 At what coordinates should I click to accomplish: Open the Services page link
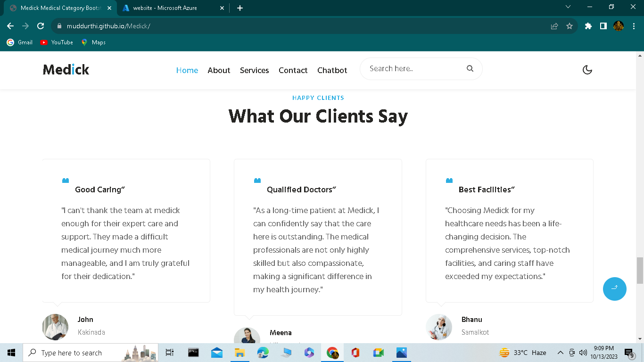254,70
